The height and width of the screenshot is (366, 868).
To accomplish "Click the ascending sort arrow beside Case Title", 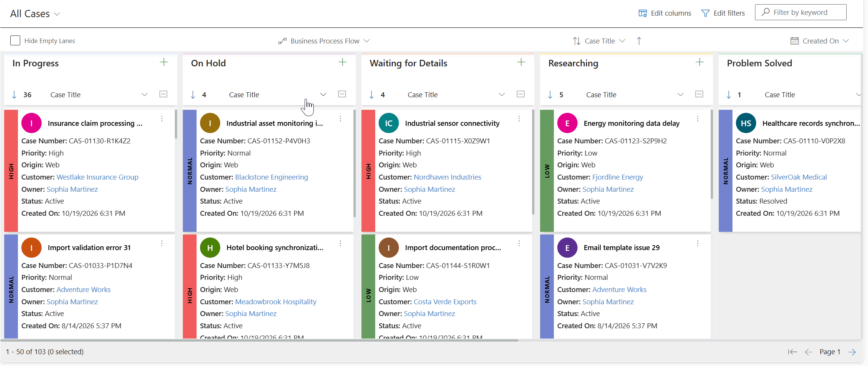I will (x=639, y=41).
